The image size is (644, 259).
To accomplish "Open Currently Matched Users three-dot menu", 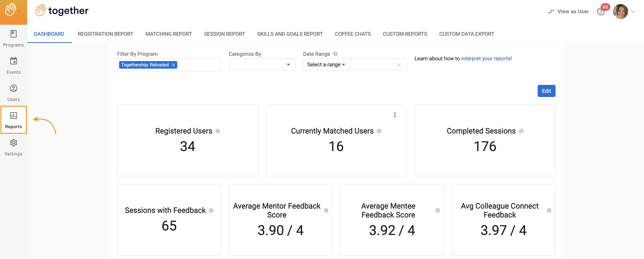I will pos(395,115).
